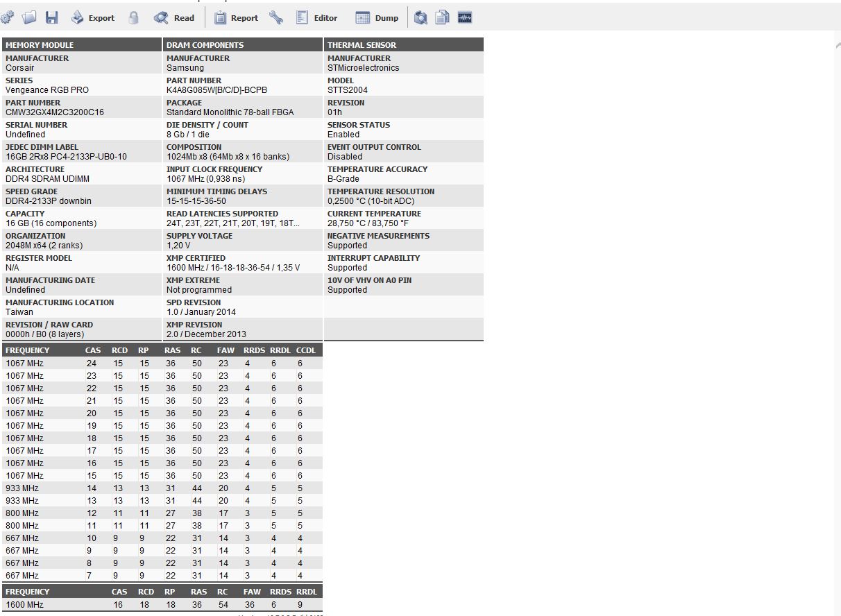Viewport: 841px width, 616px height.
Task: Click input clock 1067 MHz (0,938 ns)
Action: [x=206, y=179]
